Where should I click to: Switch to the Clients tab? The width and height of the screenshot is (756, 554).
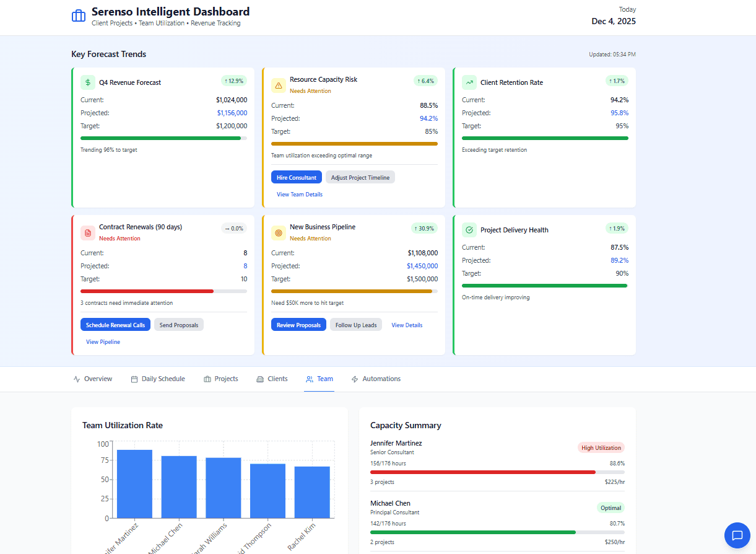click(x=272, y=379)
